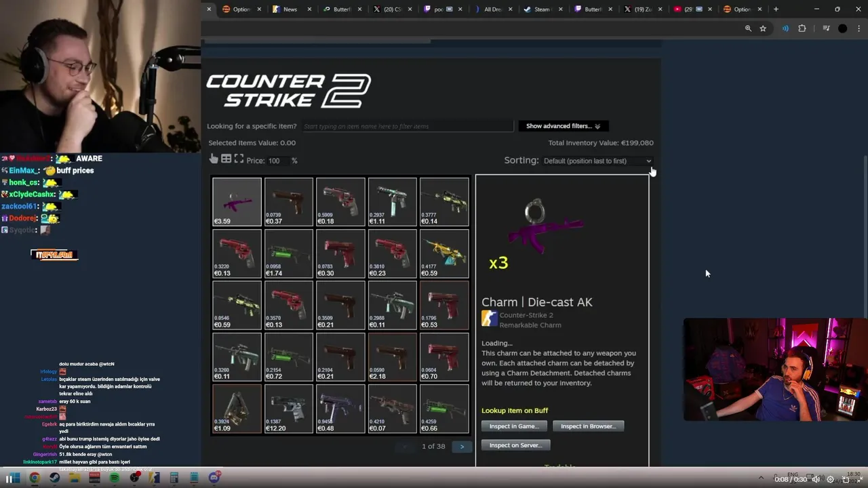Viewport: 868px width, 488px height.
Task: Open a new tab with the plus icon
Action: point(776,9)
